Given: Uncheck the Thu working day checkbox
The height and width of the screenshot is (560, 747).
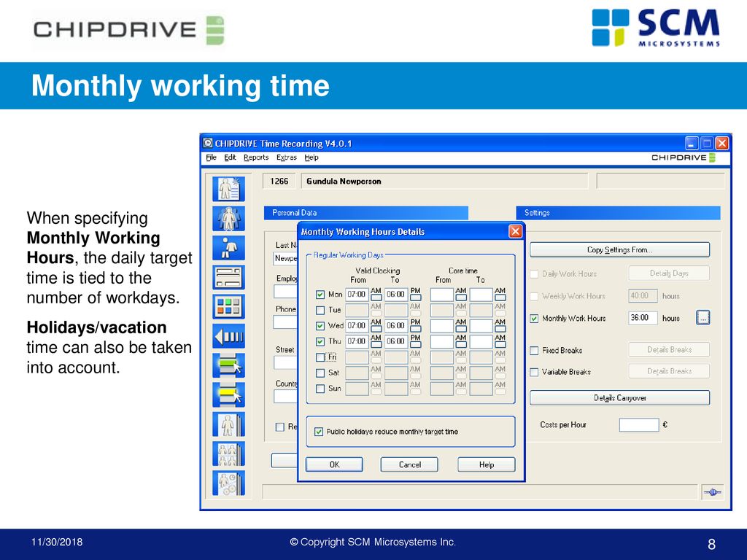Looking at the screenshot, I should tap(320, 342).
